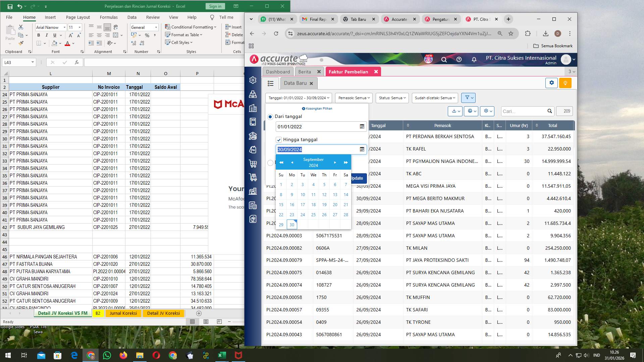Open the Status: Semua dropdown
This screenshot has width=644, height=362.
[x=392, y=98]
